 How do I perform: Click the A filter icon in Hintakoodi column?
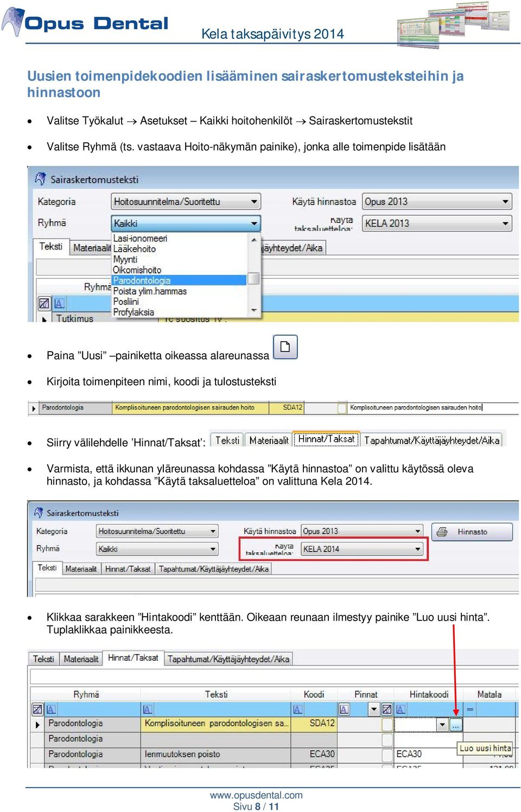tap(401, 709)
